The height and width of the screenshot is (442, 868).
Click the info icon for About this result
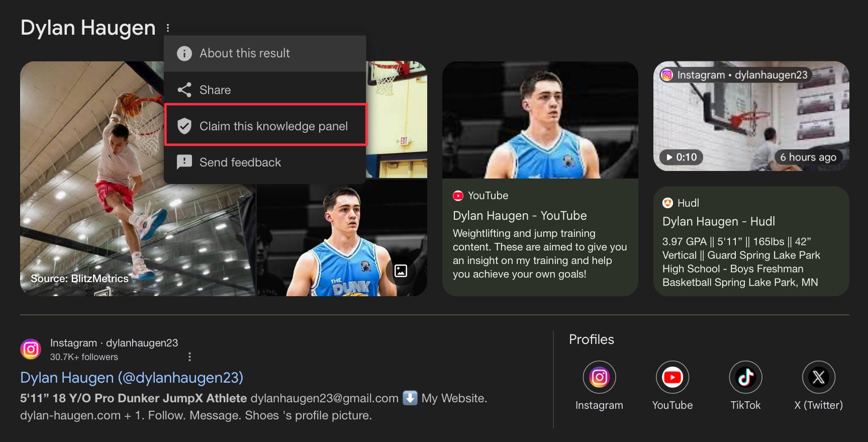pos(184,53)
